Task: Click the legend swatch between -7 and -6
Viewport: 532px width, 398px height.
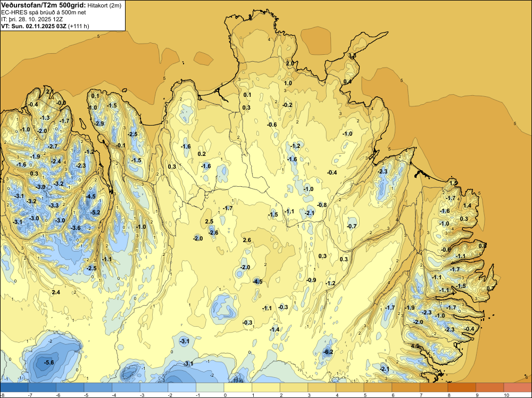Action: 42,387
